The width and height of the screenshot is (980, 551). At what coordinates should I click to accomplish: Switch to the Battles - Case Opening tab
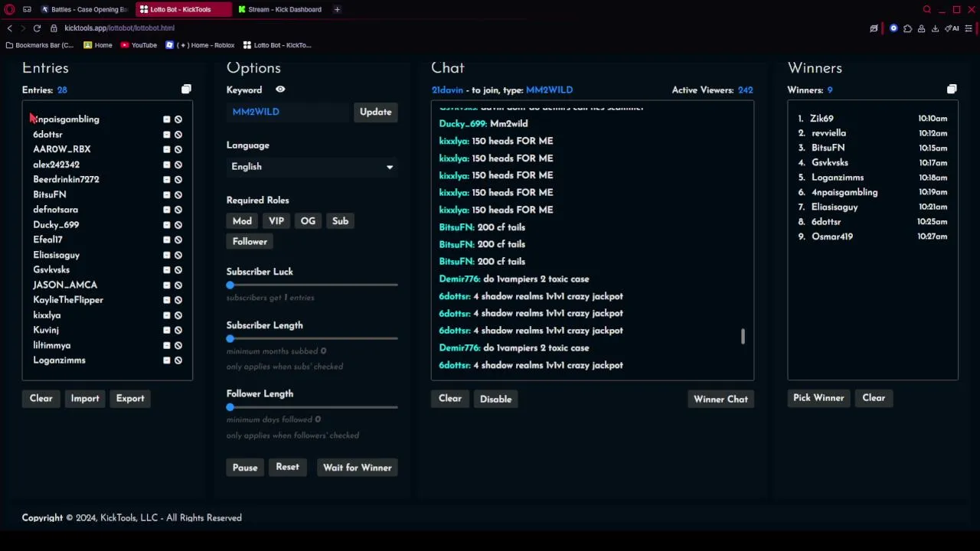[84, 9]
